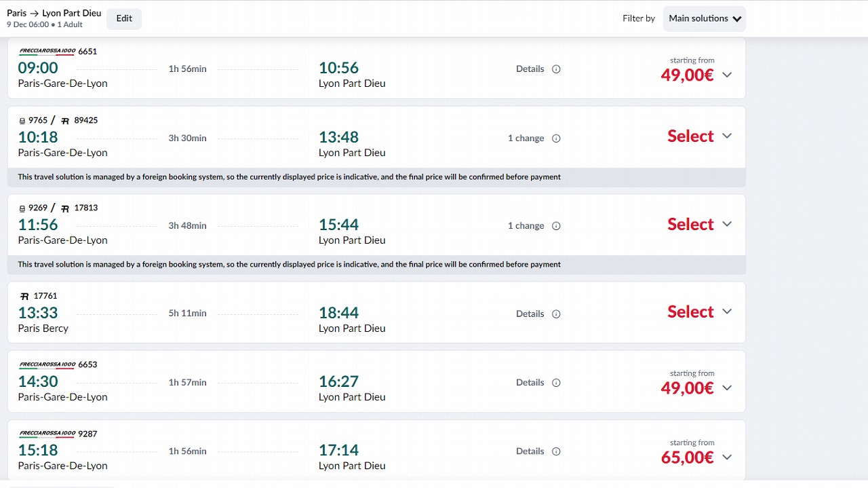868x488 pixels.
Task: Expand chevron for 11:56 train Select option
Action: 727,224
